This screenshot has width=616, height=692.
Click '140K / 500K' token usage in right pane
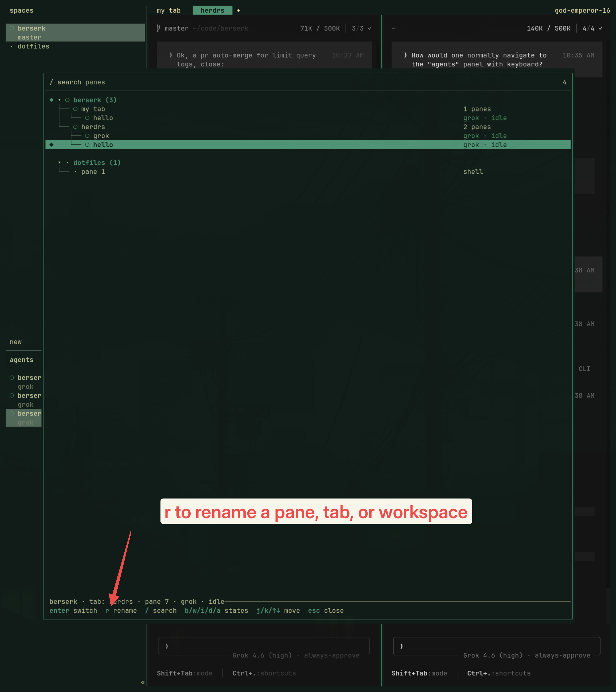[549, 29]
